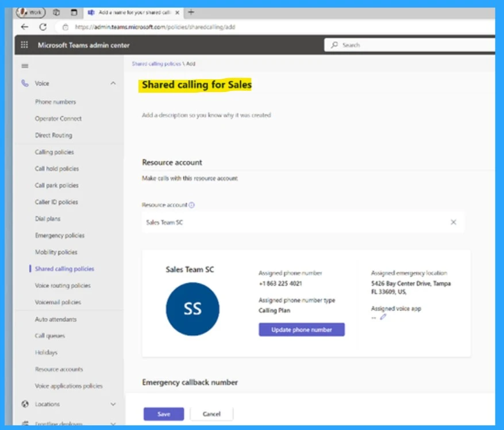Open the Voice navigation section
Screen dimensions: 504x430
point(69,83)
